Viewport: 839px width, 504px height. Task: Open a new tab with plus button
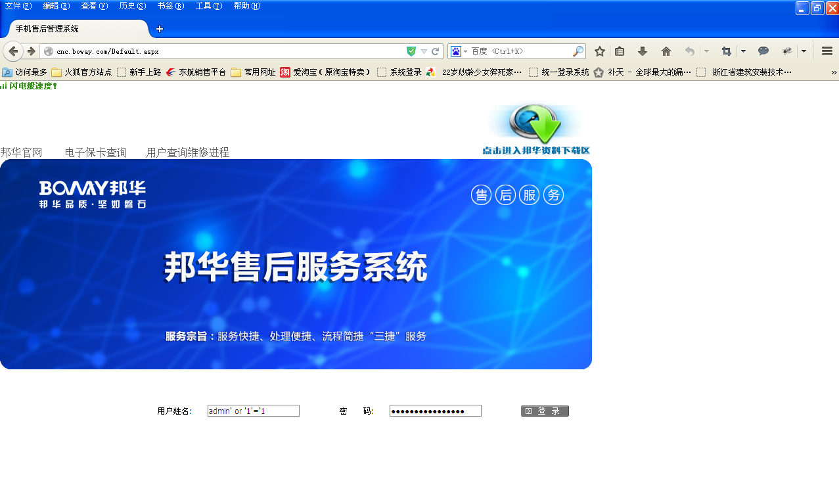(x=159, y=29)
